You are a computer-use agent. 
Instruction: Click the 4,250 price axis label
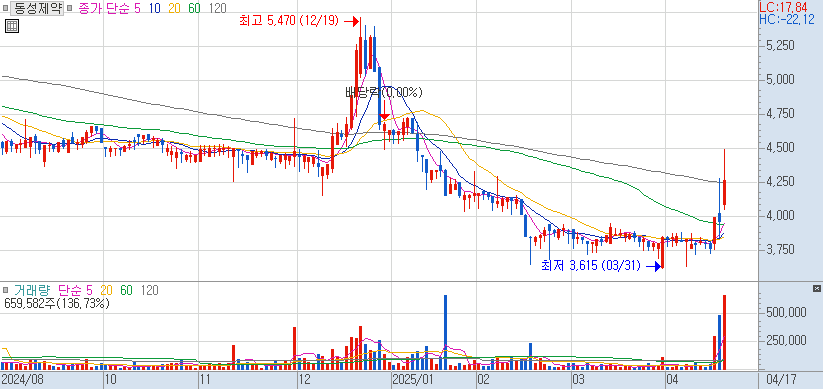779,182
